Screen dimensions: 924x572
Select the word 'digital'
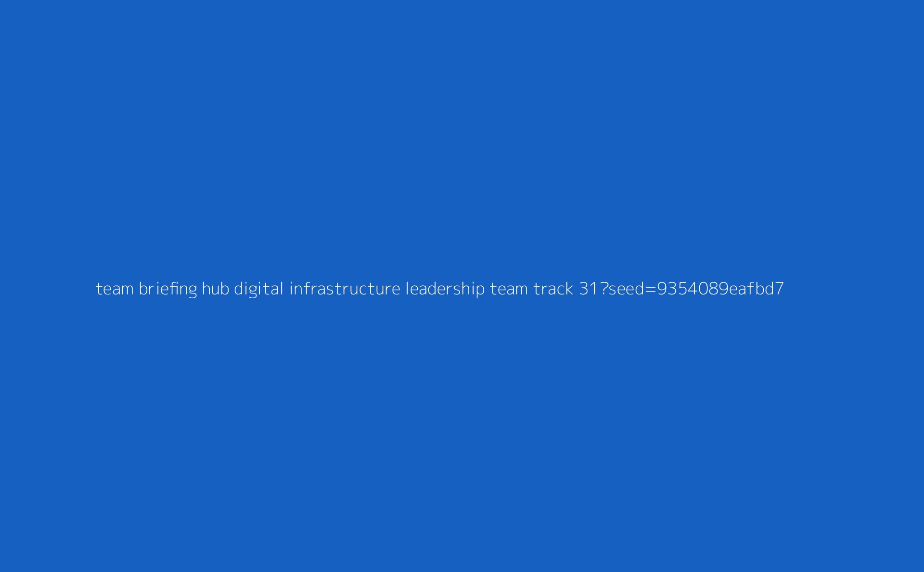(x=258, y=289)
